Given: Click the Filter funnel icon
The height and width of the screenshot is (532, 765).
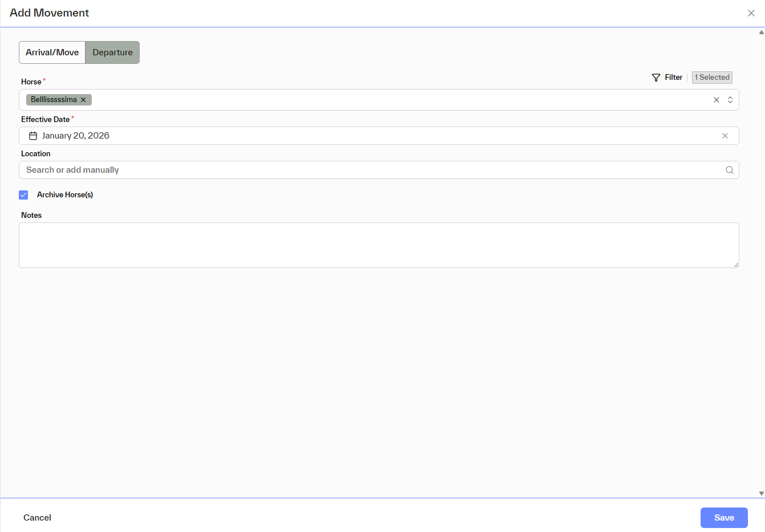Looking at the screenshot, I should click(656, 78).
